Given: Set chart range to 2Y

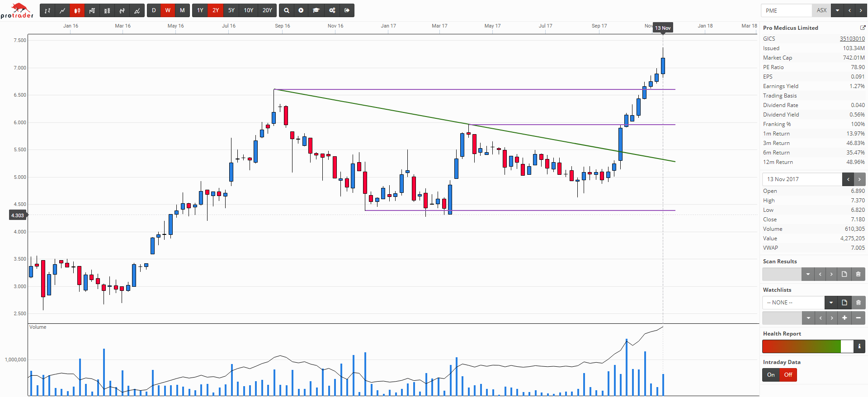Looking at the screenshot, I should pos(216,10).
